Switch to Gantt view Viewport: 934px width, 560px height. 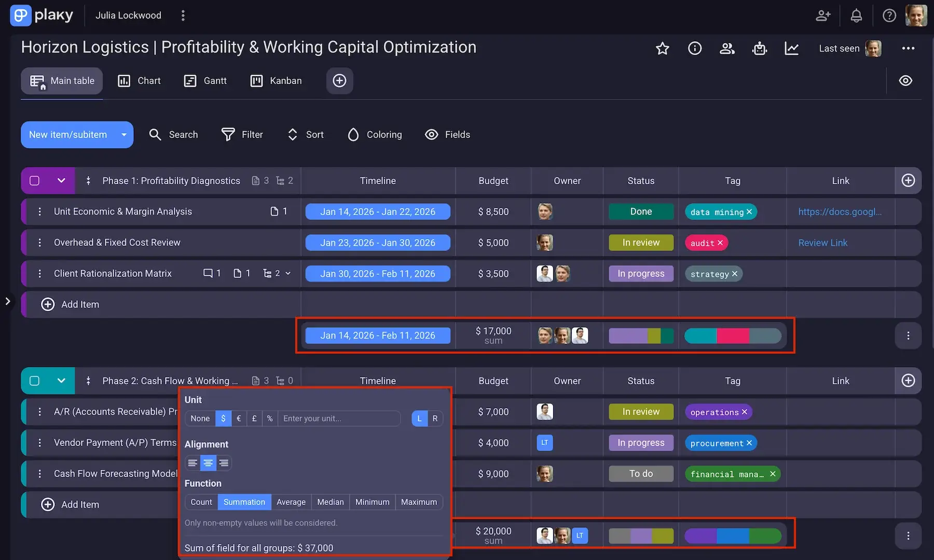click(x=205, y=81)
